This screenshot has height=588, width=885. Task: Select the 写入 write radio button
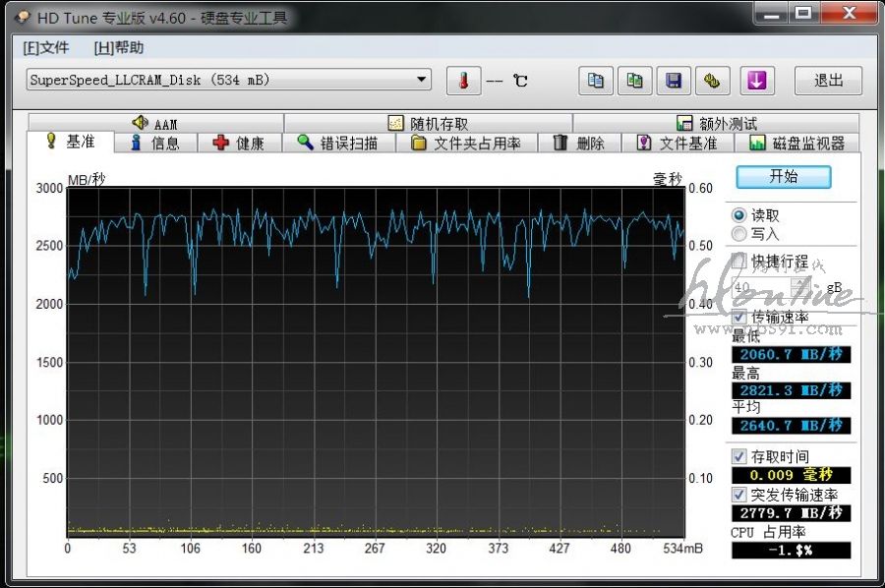coord(739,234)
